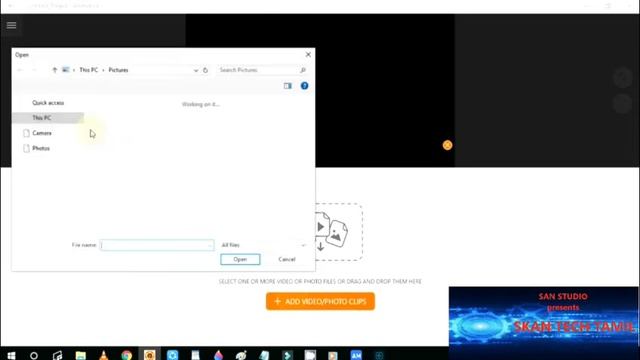The height and width of the screenshot is (360, 640).
Task: Click the Open button in dialog
Action: 240,259
